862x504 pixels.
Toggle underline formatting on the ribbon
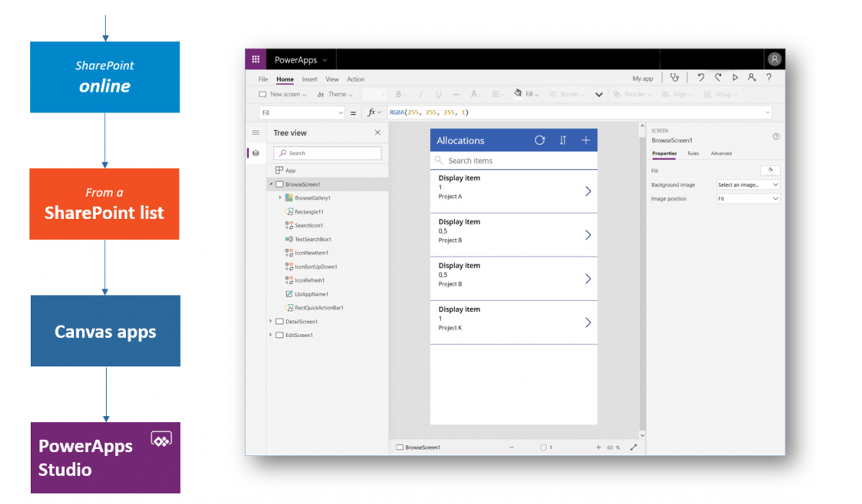pos(437,93)
